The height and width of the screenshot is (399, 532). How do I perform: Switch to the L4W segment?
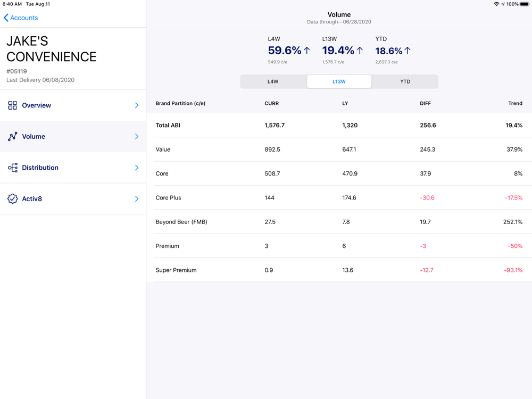point(273,81)
